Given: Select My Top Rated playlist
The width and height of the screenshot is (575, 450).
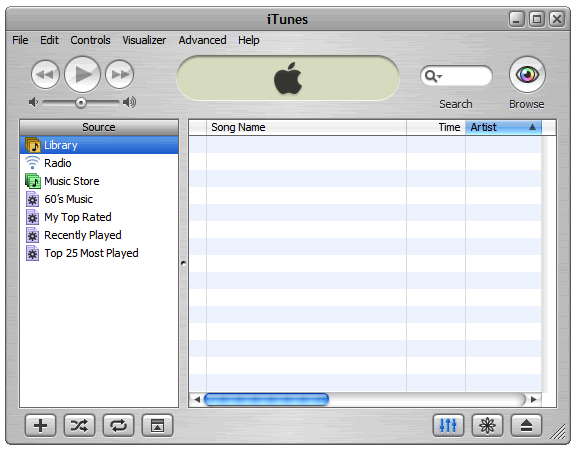Looking at the screenshot, I should tap(99, 217).
